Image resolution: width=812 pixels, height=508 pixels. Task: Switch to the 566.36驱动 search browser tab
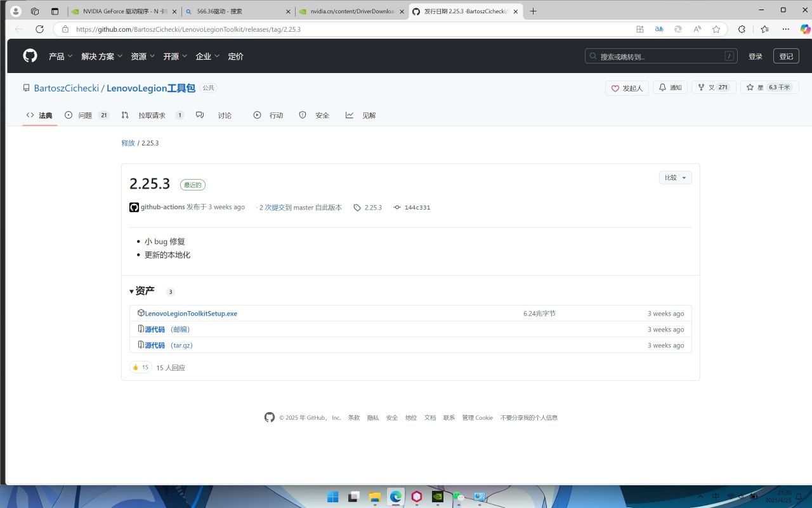tap(238, 11)
